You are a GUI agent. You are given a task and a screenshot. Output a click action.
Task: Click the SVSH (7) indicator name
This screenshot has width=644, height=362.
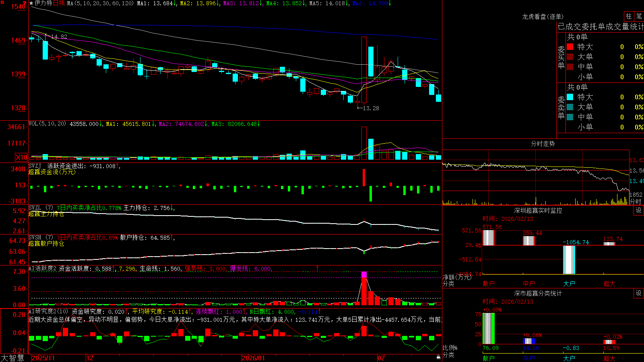coord(41,237)
